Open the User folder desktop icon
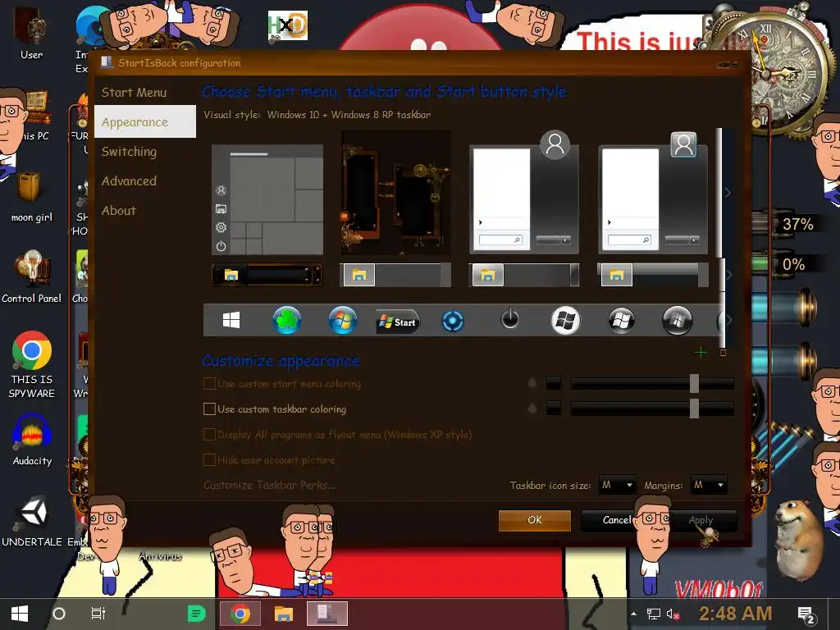 [32, 33]
